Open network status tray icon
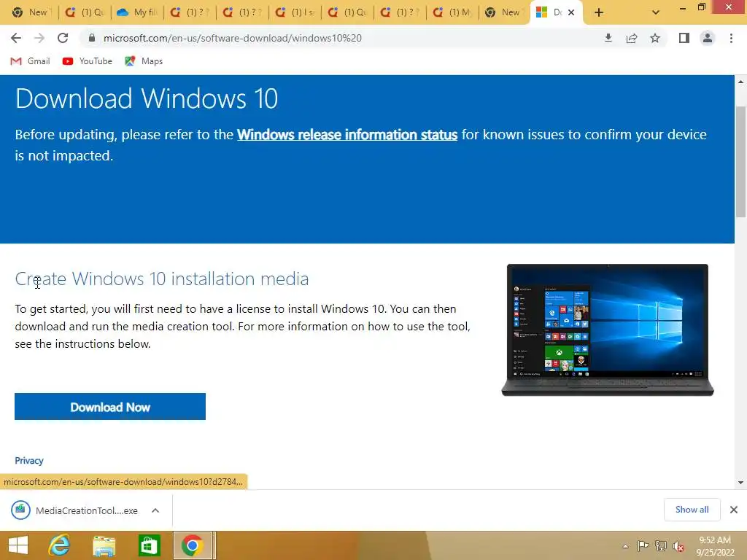Image resolution: width=747 pixels, height=560 pixels. pyautogui.click(x=661, y=545)
